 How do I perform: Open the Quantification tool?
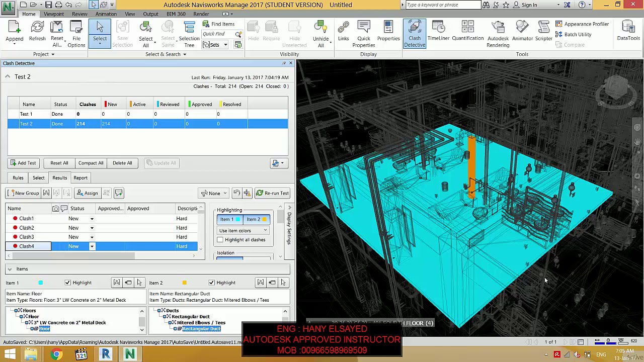(x=467, y=31)
